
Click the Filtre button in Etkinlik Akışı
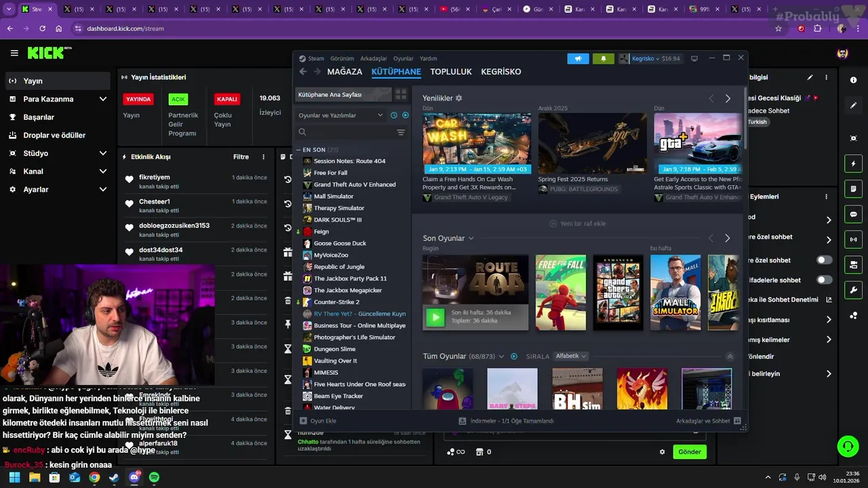pos(241,157)
